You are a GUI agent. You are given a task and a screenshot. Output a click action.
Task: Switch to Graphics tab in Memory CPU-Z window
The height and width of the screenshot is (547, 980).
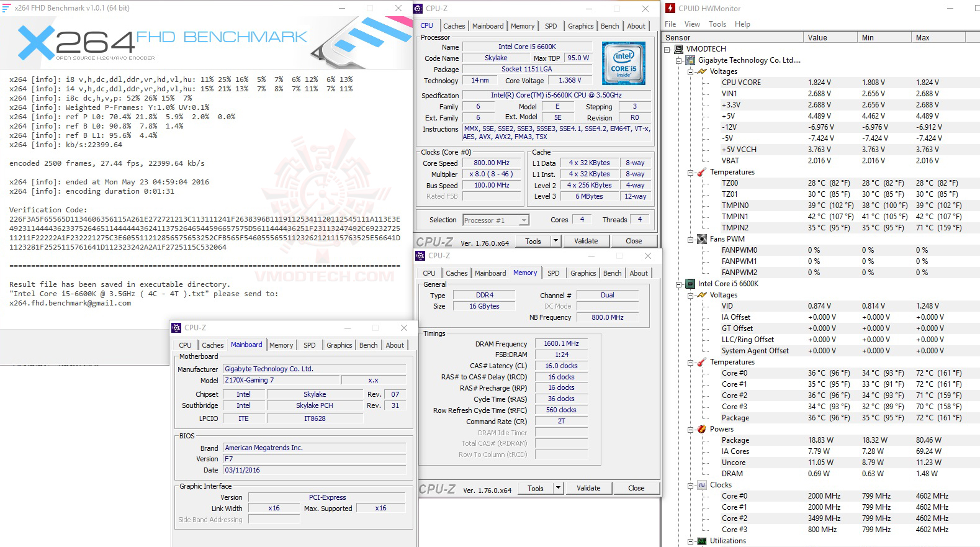tap(583, 273)
